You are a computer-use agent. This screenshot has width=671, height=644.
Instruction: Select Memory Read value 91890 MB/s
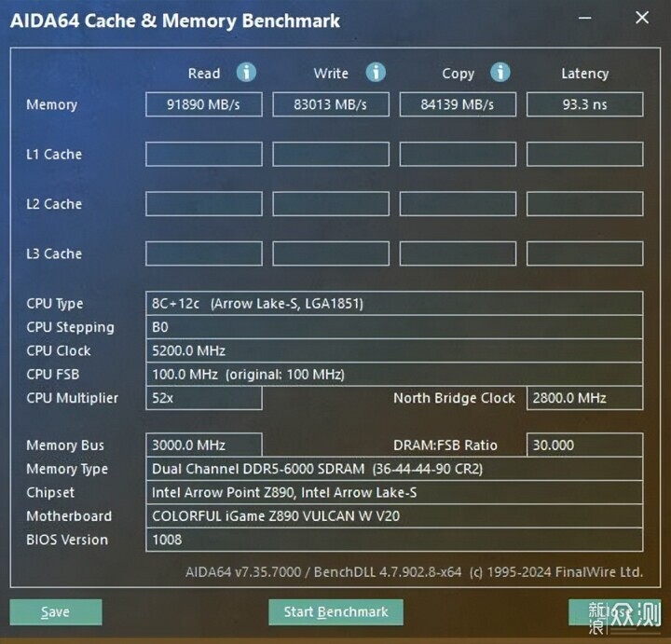point(204,104)
